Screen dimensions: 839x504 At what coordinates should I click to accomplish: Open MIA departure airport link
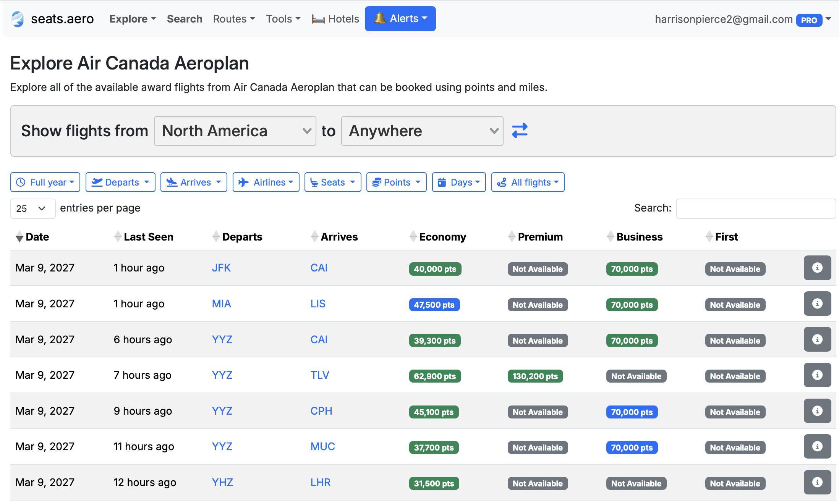click(221, 304)
